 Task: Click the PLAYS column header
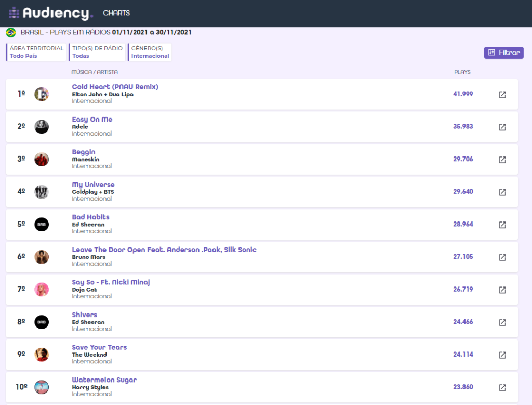click(x=462, y=72)
